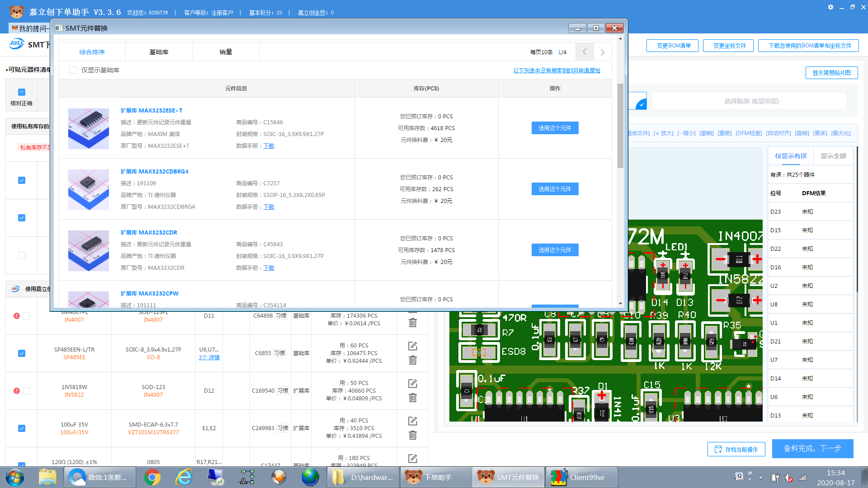Viewport: 868px width, 488px height.
Task: Switch to 基础库 tab
Action: 159,52
